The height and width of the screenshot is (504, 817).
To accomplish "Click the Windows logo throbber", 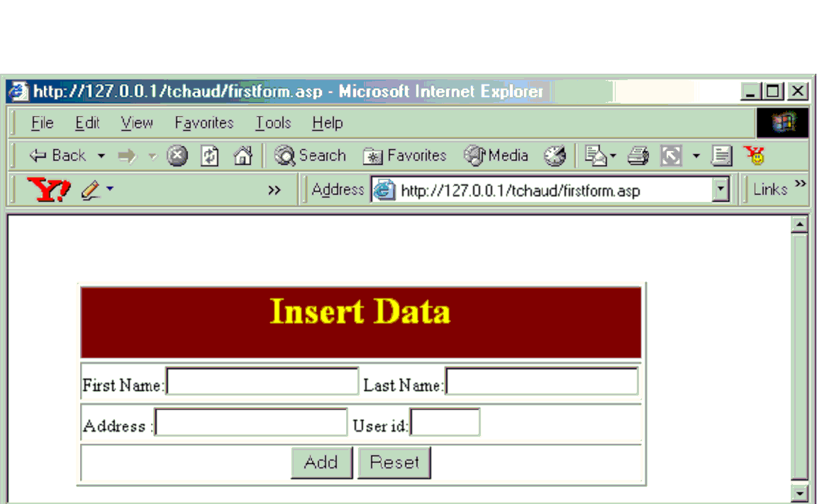I will [783, 123].
